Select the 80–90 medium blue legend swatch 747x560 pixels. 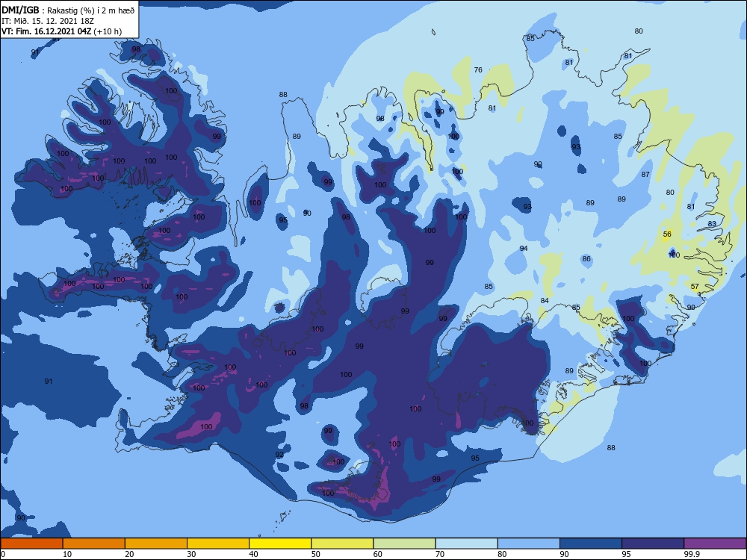pyautogui.click(x=529, y=544)
